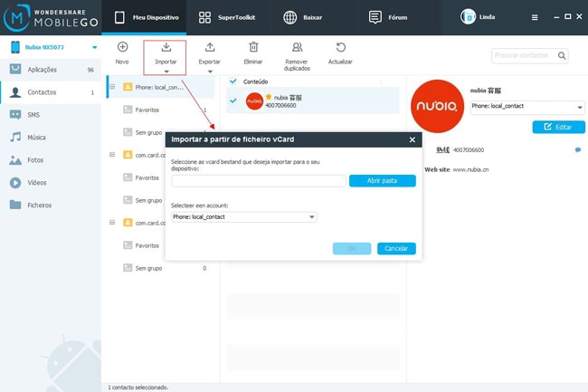588x392 pixels.
Task: Open Contactos in the sidebar
Action: point(51,92)
